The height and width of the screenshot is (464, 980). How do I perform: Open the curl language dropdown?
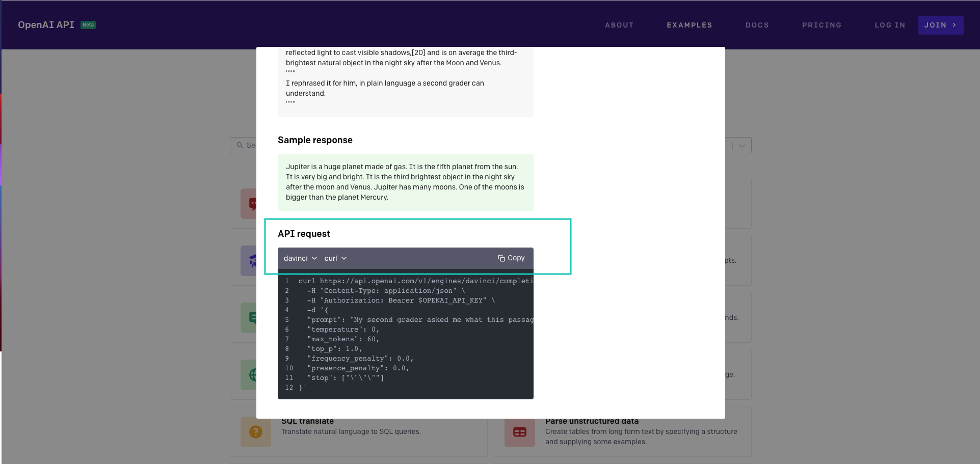335,258
